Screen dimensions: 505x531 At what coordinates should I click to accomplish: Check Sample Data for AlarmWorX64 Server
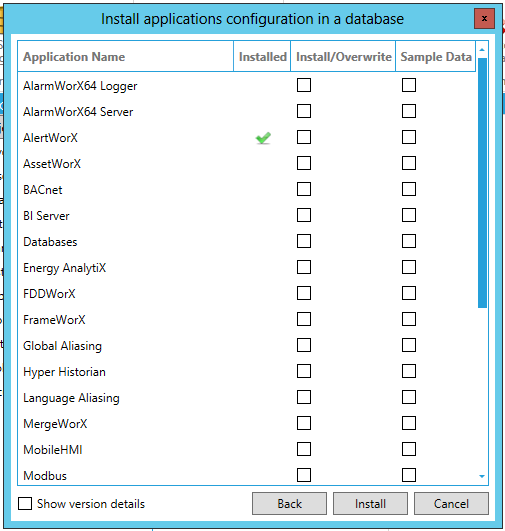click(x=409, y=111)
